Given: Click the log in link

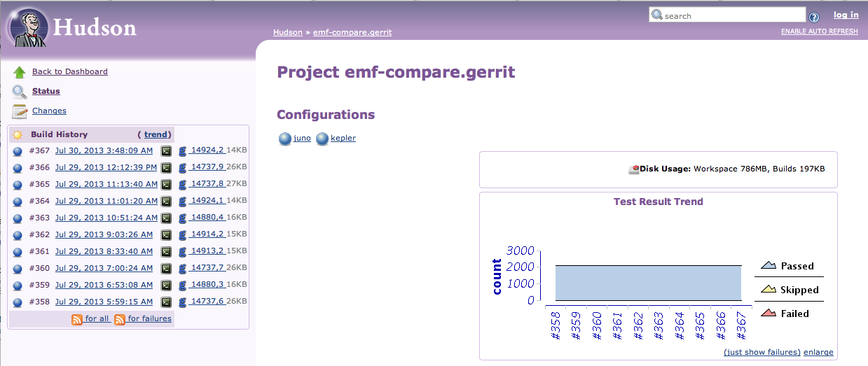Looking at the screenshot, I should 846,15.
